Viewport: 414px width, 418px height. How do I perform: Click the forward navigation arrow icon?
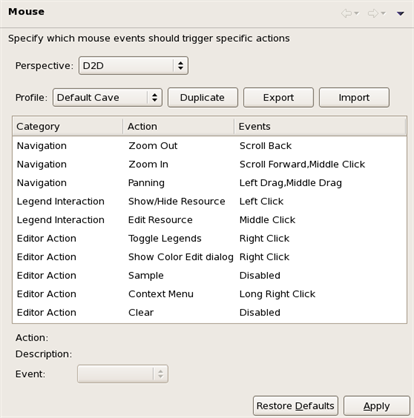click(x=373, y=13)
